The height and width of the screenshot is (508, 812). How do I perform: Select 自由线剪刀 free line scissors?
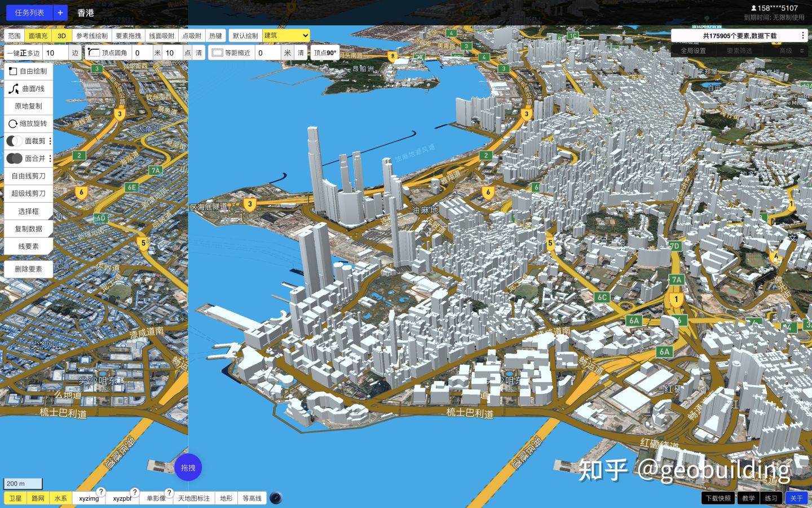(x=28, y=176)
